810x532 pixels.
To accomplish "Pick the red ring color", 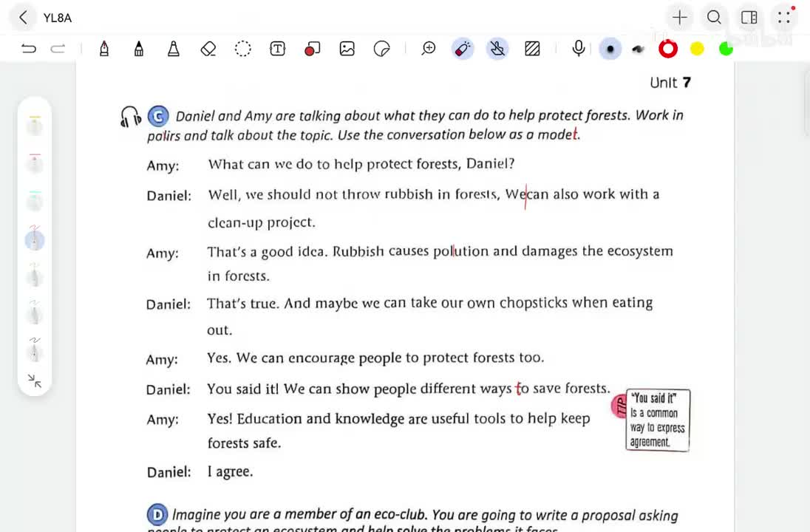I will tap(668, 49).
